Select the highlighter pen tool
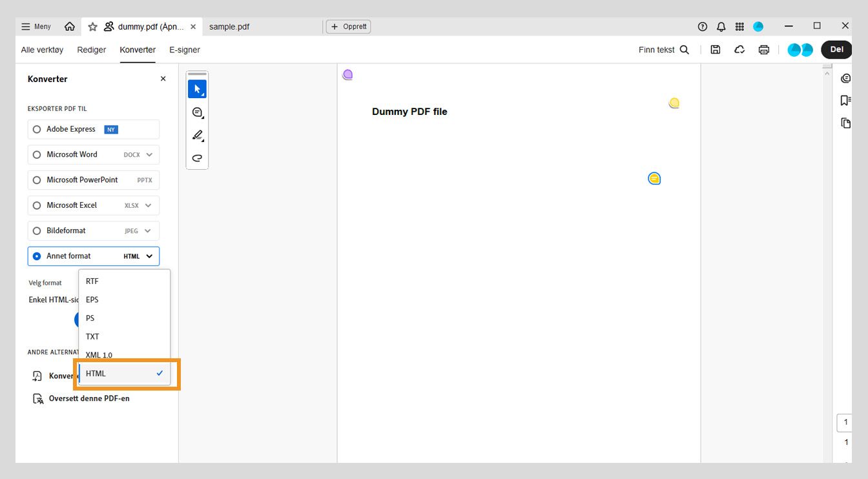Screen dimensions: 868x479 [198, 136]
